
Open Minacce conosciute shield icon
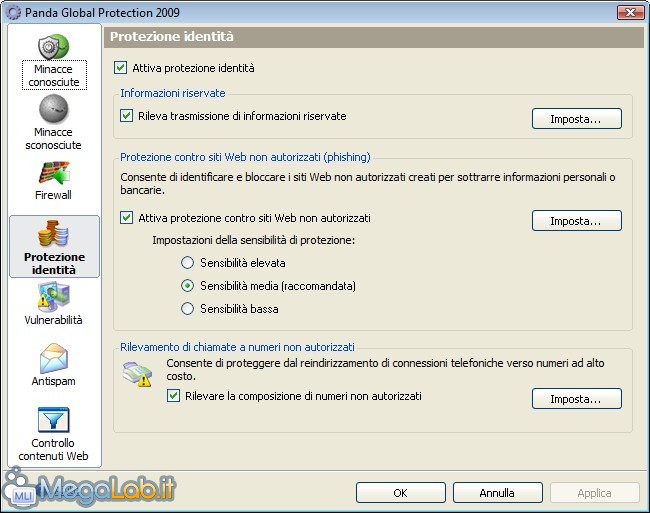[x=53, y=46]
